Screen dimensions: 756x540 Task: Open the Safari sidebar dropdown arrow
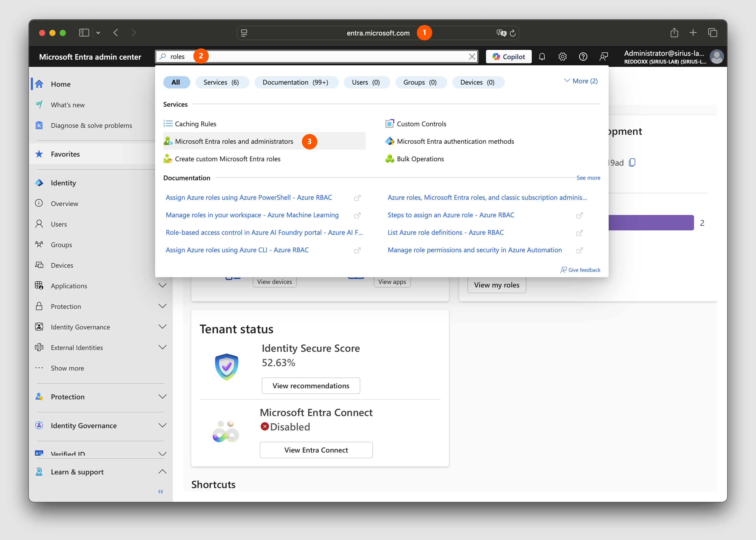(98, 33)
